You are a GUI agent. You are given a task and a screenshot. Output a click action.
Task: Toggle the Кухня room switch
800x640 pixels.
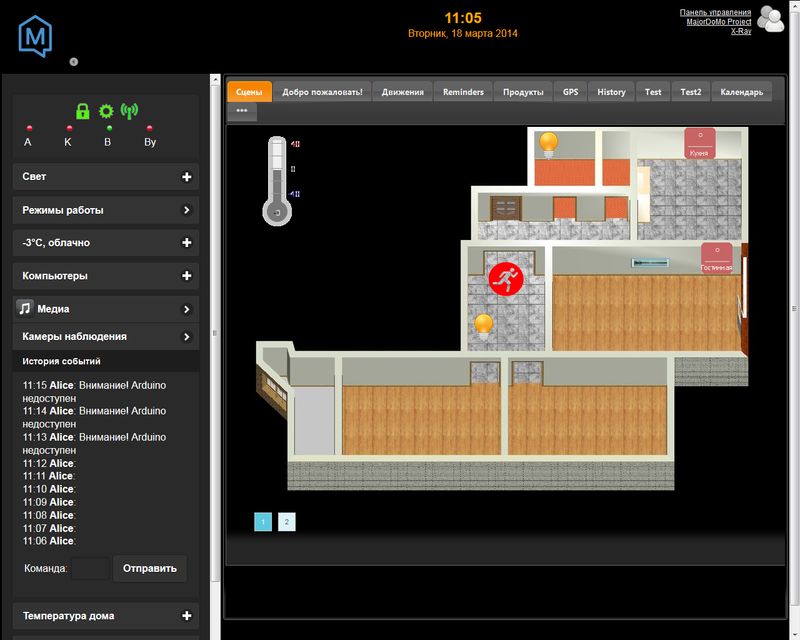point(699,143)
